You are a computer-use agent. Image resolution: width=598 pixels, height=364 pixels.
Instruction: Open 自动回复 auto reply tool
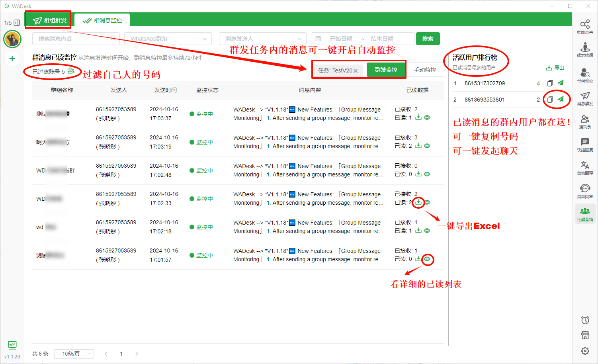click(x=585, y=191)
